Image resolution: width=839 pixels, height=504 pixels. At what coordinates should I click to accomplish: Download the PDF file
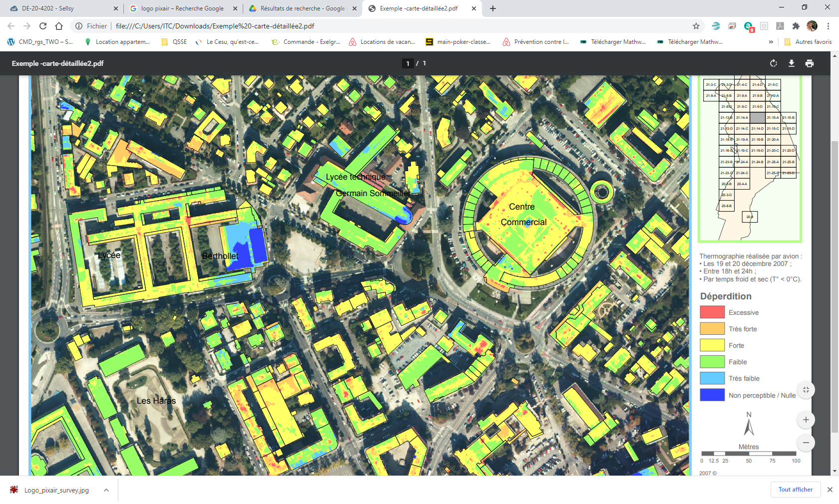(x=792, y=63)
